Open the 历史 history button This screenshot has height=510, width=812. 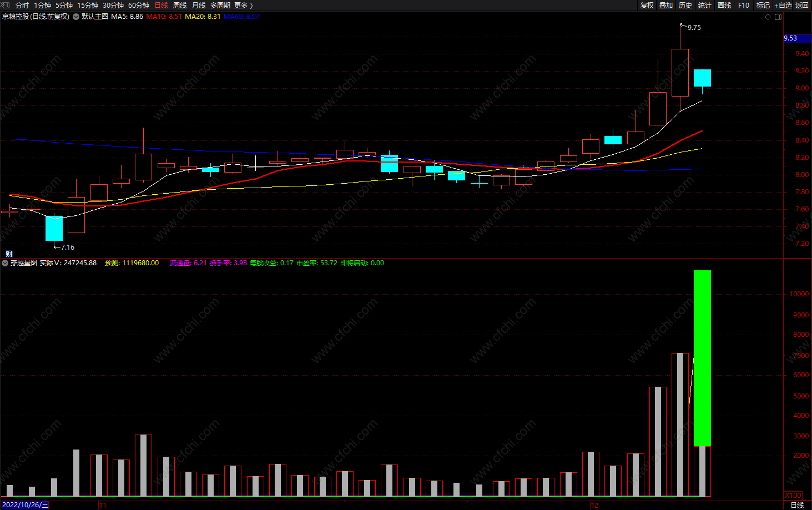point(685,6)
